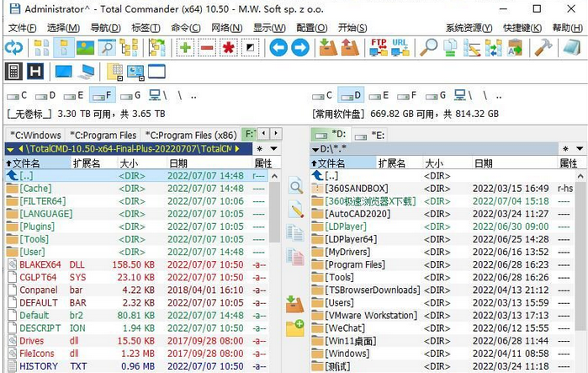Viewport: 588px width, 373px height.
Task: Select [AutoCAD2020] folder in right panel
Action: coord(442,214)
